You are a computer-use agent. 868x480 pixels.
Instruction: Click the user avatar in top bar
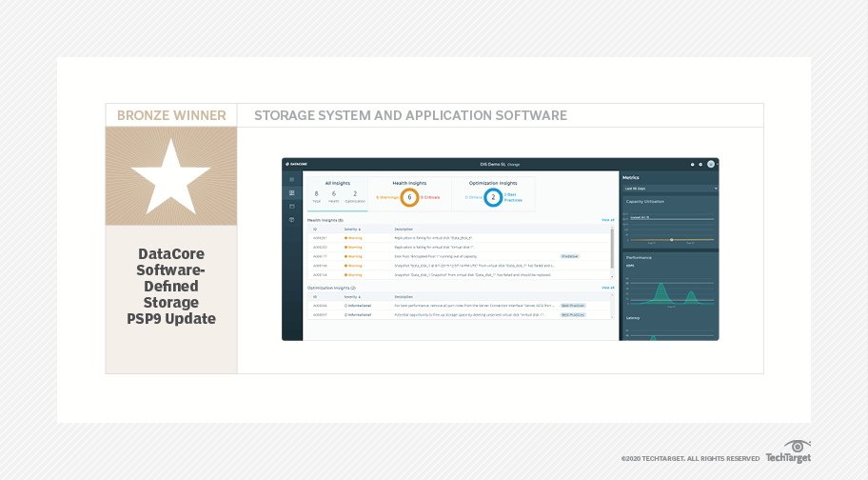[x=710, y=164]
